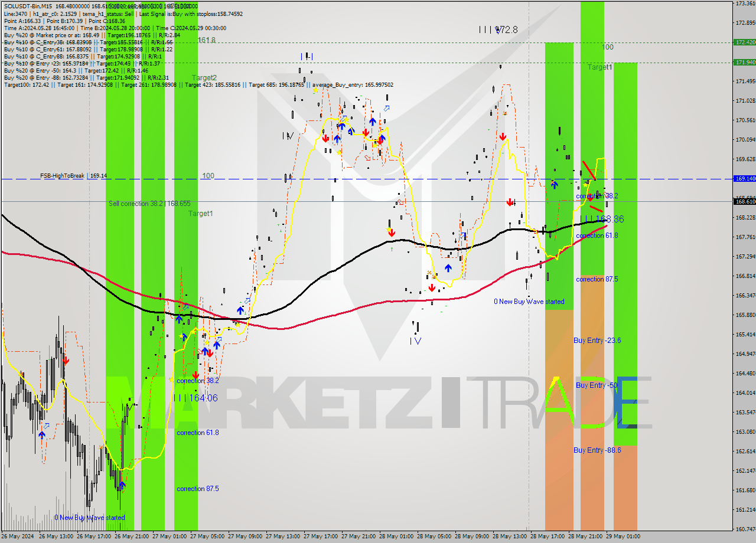Viewport: 756px width, 543px height.
Task: Click the '29 May 01:00' time axis label
Action: (x=623, y=537)
